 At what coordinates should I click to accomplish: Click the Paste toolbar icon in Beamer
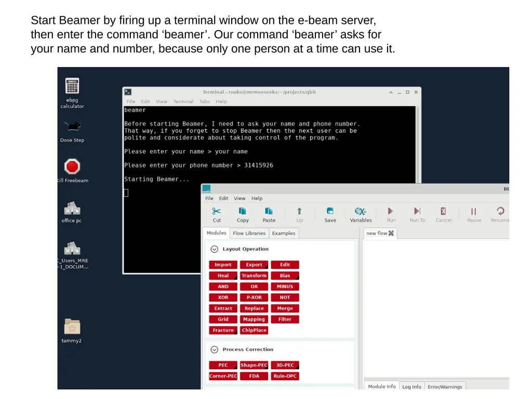tap(269, 211)
